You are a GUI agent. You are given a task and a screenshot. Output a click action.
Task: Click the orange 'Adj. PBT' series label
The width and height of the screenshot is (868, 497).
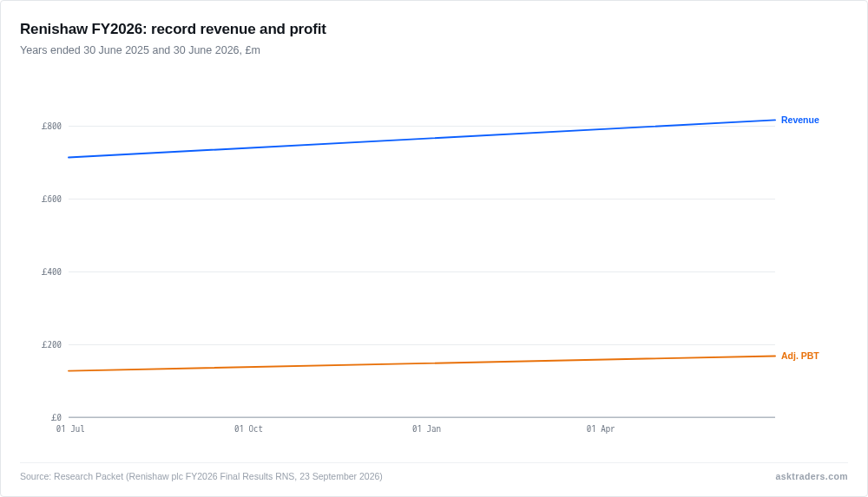click(x=800, y=356)
